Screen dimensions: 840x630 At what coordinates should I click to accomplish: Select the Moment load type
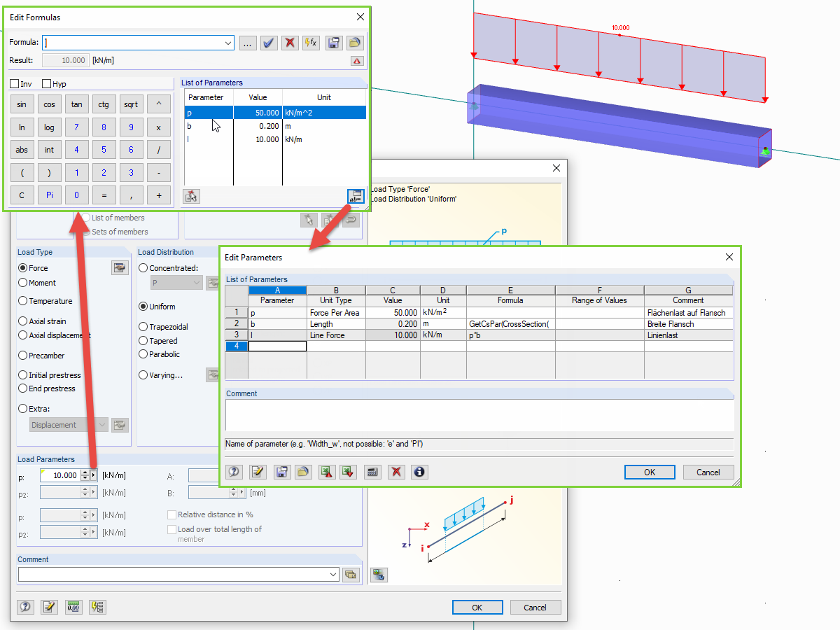(x=24, y=283)
